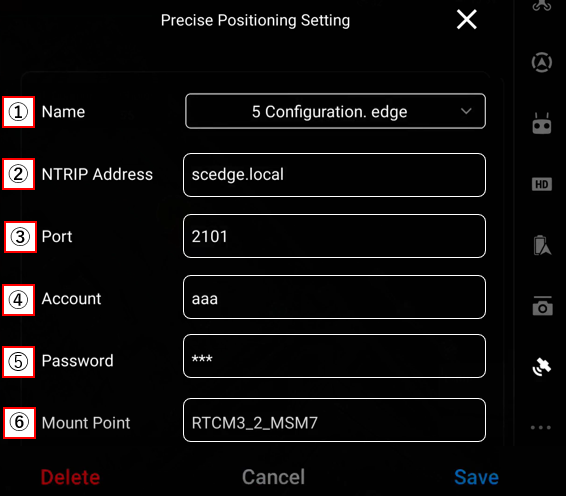Click the Mount Point field RTCM3_2_MSM7
569x496 pixels.
(x=334, y=420)
